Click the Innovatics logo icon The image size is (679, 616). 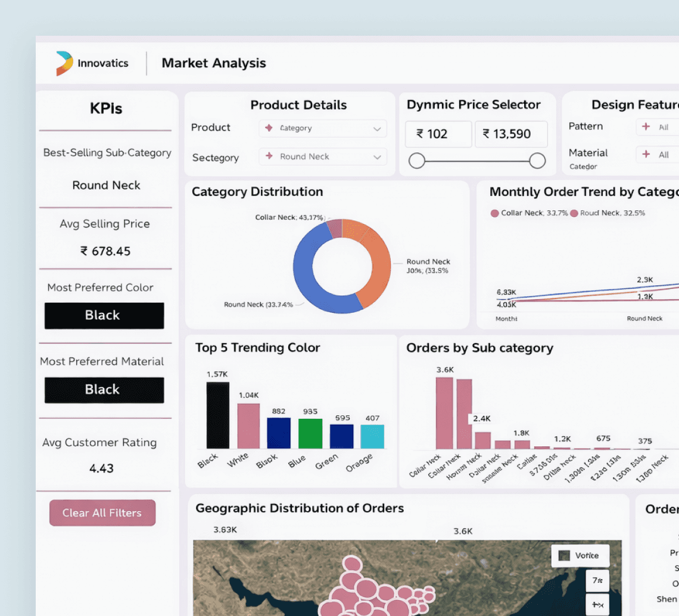[64, 63]
